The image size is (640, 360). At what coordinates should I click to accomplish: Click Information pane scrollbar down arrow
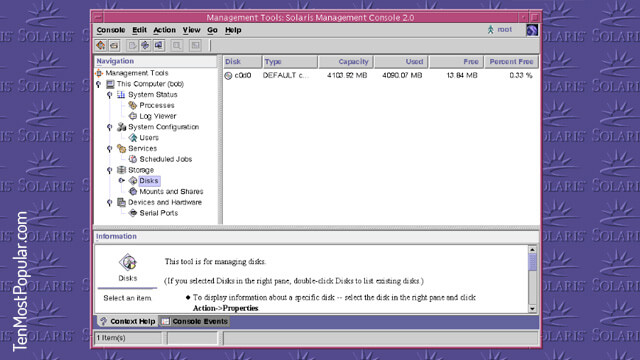[x=532, y=309]
